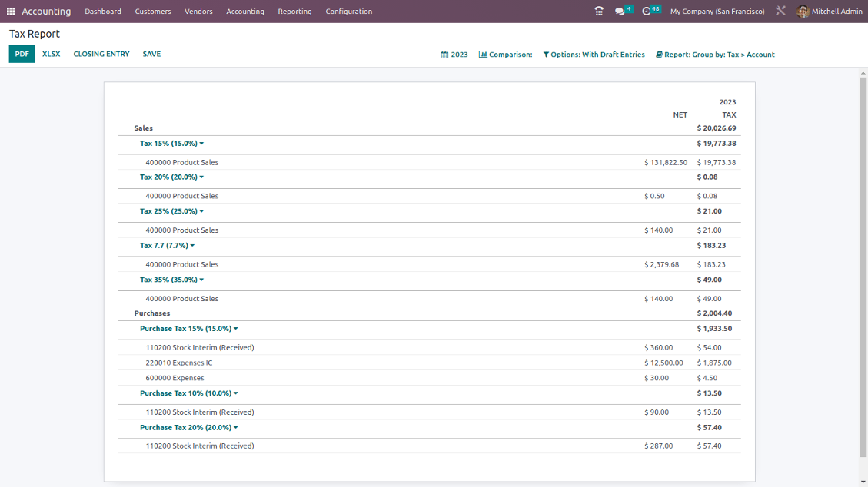Click net amount $ 2,379.68

click(x=661, y=265)
